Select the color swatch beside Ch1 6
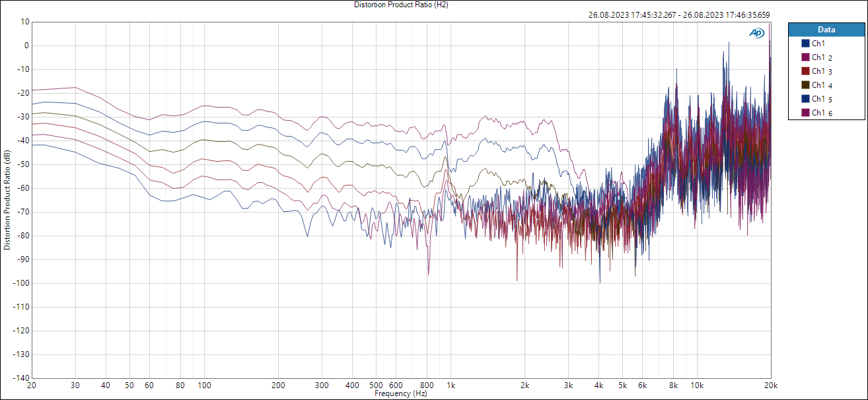Screen dimensions: 868x400 (805, 112)
